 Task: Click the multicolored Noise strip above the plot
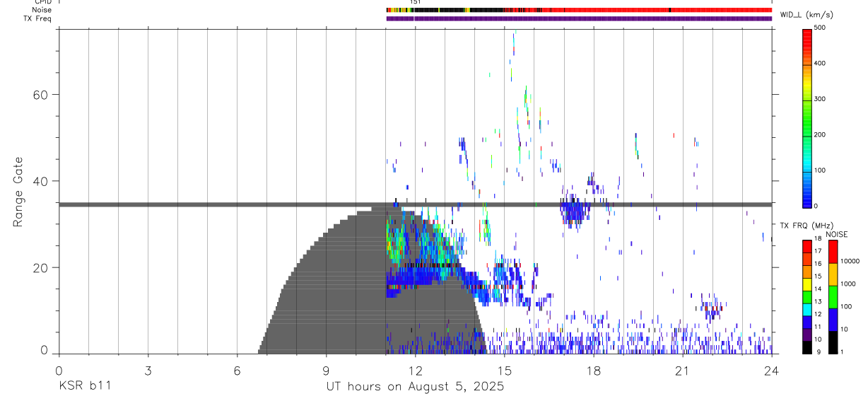579,10
